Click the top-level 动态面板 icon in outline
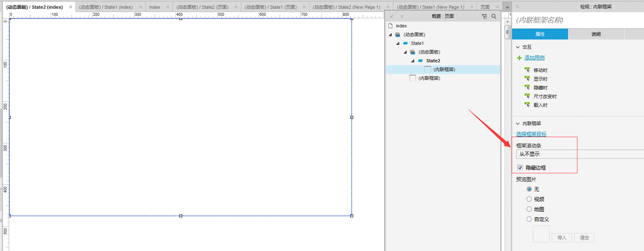Screen dimensions: 644x251 [x=398, y=34]
